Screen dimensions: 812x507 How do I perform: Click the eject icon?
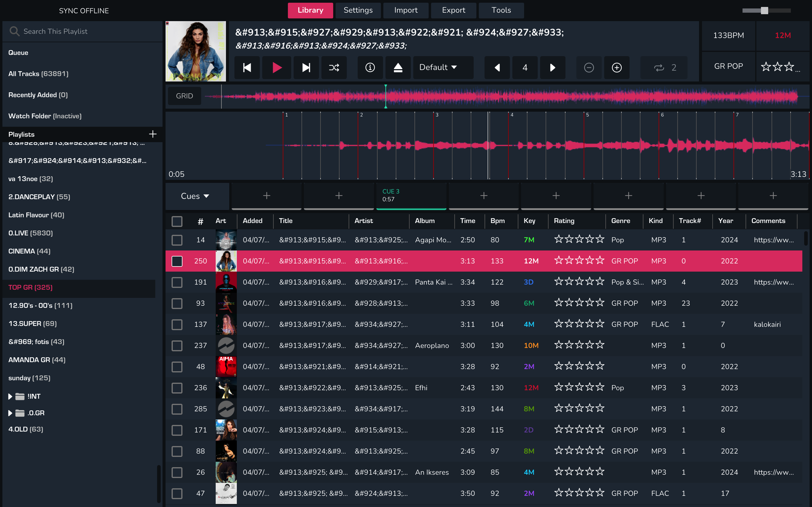(x=398, y=68)
